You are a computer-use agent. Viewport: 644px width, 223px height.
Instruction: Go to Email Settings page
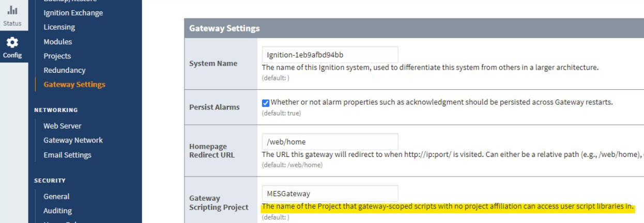coord(67,155)
